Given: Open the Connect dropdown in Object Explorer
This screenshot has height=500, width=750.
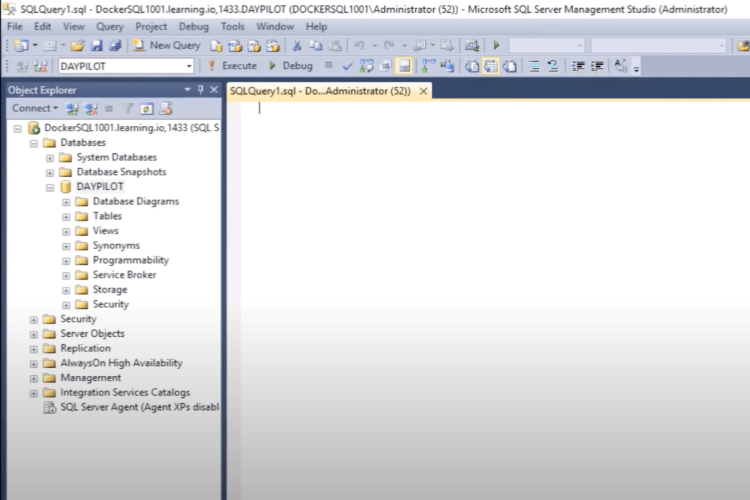Looking at the screenshot, I should 35,108.
